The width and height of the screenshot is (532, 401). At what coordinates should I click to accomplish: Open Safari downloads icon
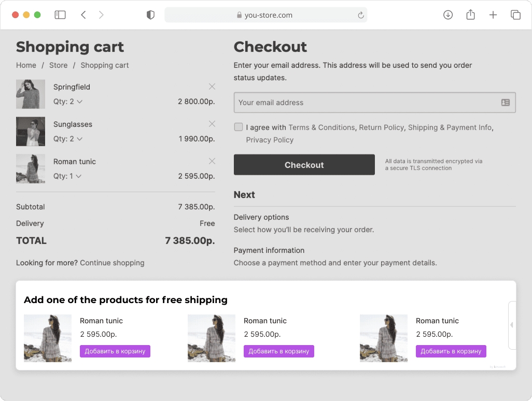[x=448, y=15]
